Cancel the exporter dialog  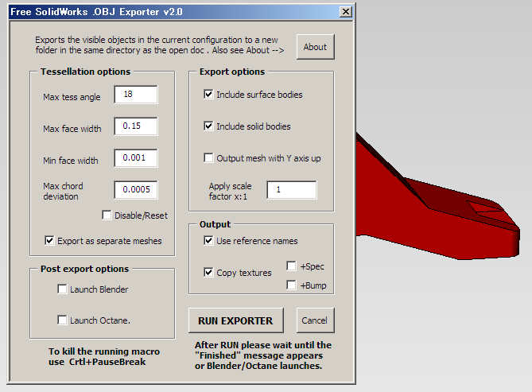click(315, 320)
